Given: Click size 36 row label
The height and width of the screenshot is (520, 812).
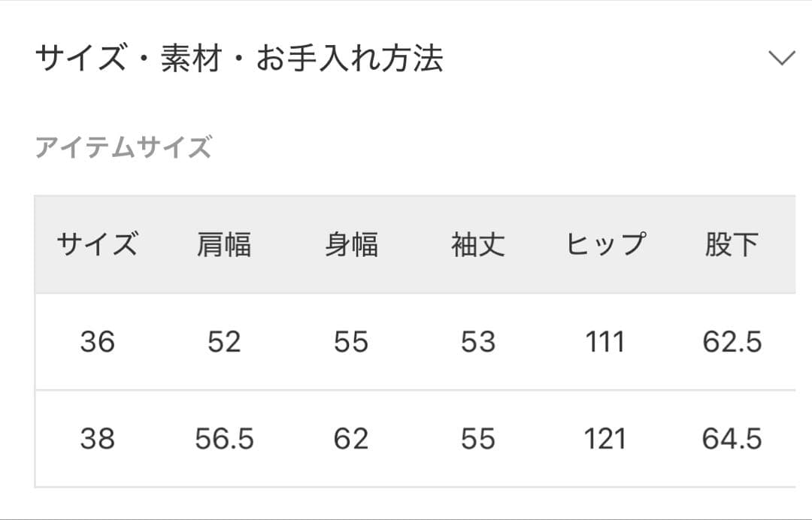Looking at the screenshot, I should (98, 342).
